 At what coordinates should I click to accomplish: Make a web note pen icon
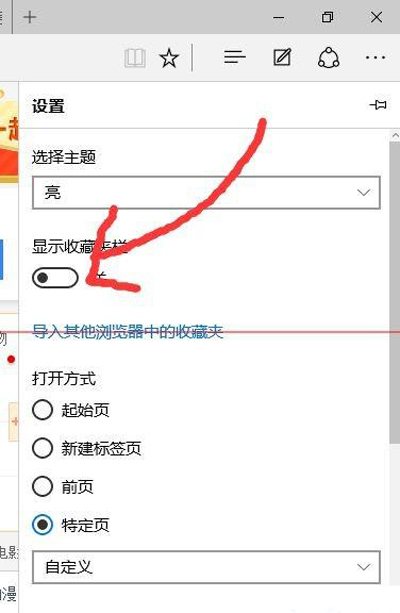click(282, 57)
